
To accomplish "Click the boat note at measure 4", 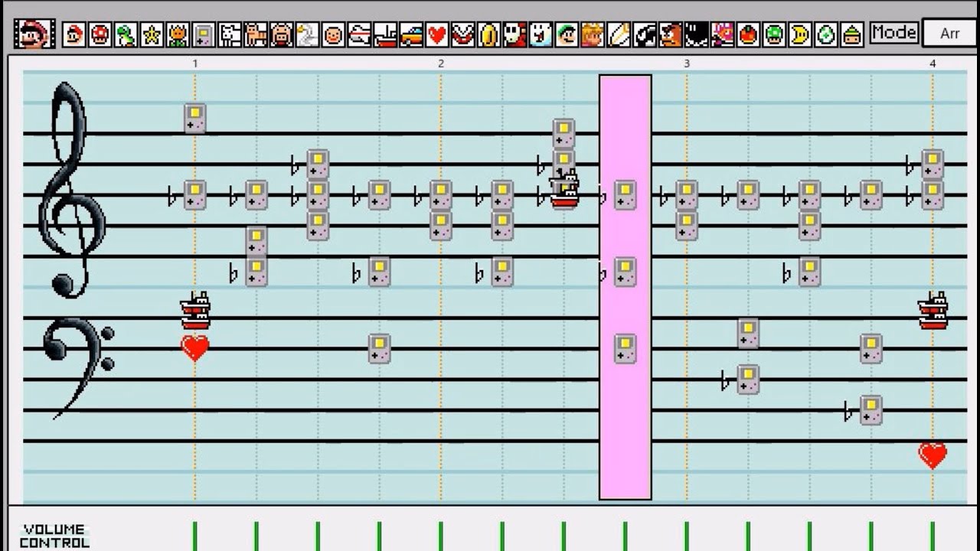I will click(x=933, y=311).
